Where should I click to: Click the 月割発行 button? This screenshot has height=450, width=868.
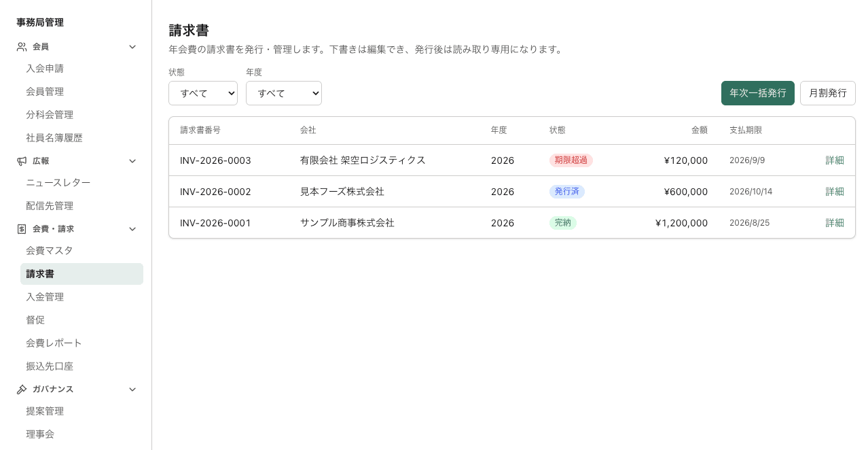tap(827, 93)
